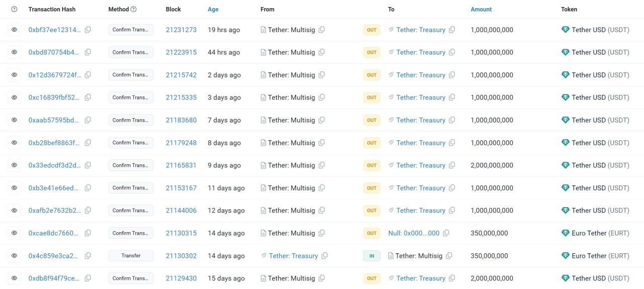Open Tether: Treasury address in block 21179248 row

pyautogui.click(x=421, y=143)
